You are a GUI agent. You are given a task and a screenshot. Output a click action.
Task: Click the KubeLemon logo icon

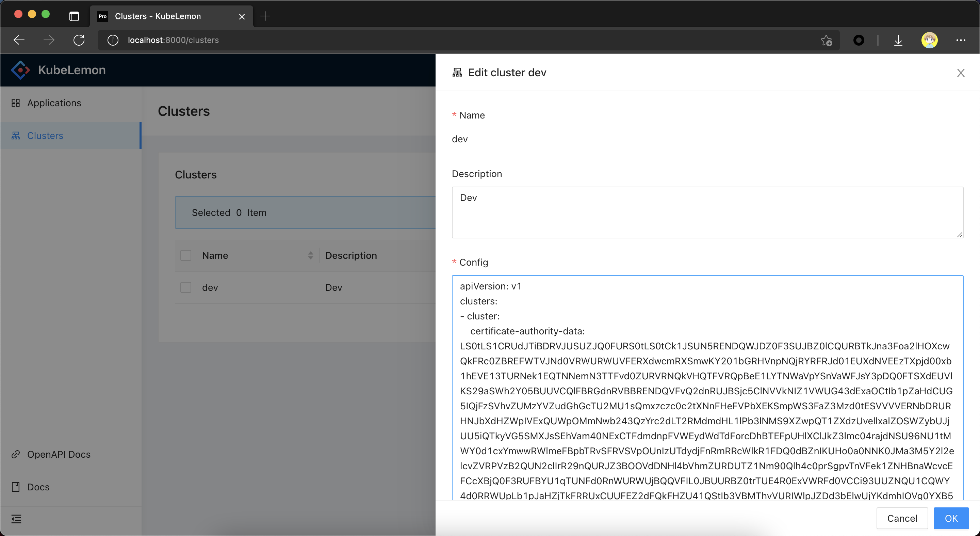(20, 70)
